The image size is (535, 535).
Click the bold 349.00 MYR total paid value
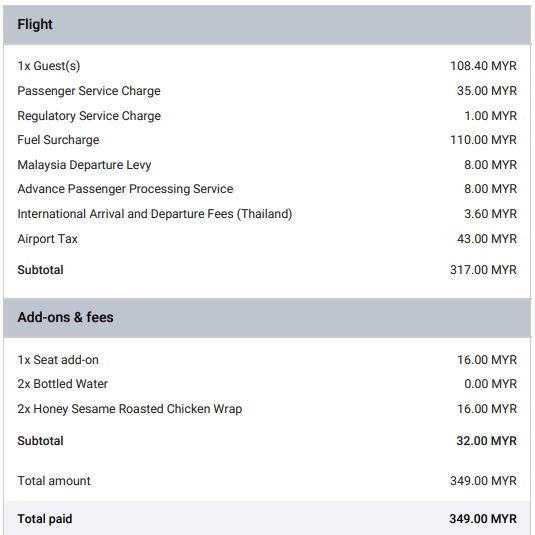[x=483, y=519]
